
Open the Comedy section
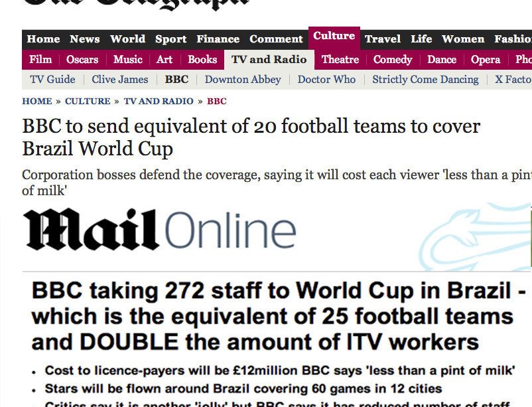pyautogui.click(x=393, y=60)
